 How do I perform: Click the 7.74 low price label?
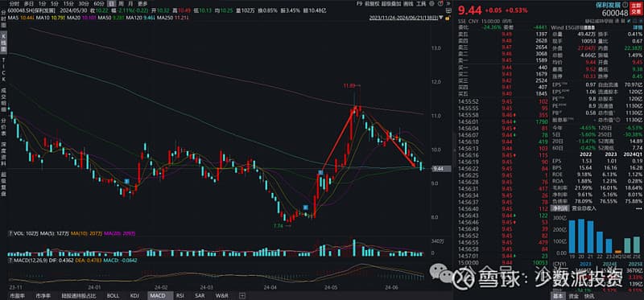(x=278, y=226)
